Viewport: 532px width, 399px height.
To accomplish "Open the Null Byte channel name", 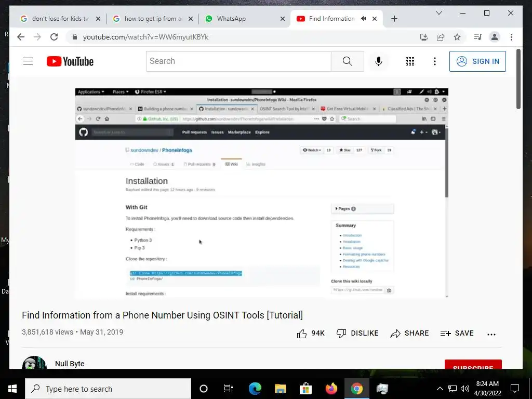I will coord(70,364).
